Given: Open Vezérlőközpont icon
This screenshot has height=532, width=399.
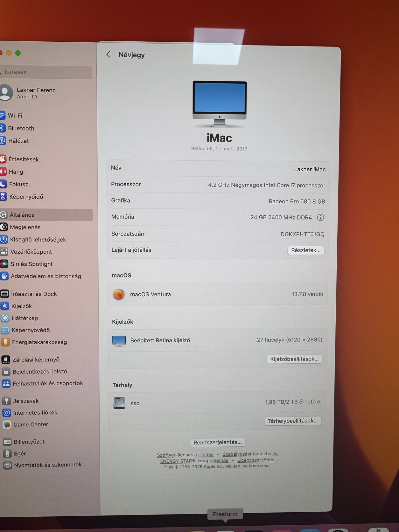Looking at the screenshot, I should coord(4,251).
